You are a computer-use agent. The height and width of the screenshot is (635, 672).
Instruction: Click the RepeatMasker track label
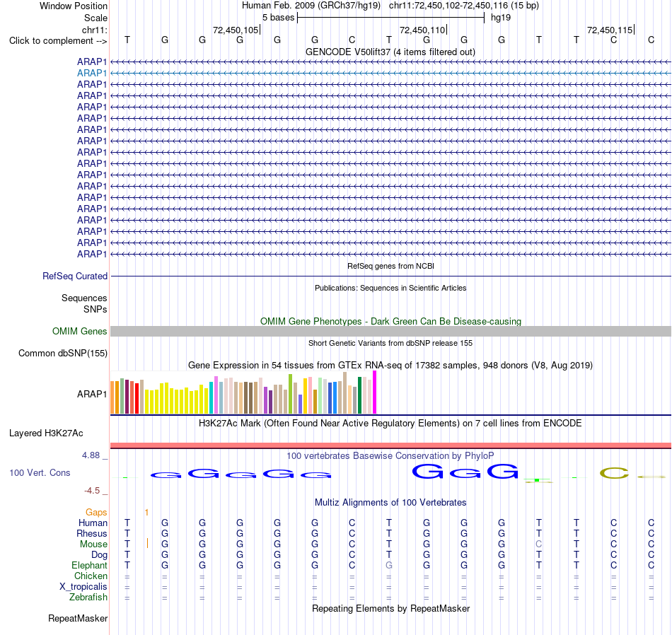(78, 618)
